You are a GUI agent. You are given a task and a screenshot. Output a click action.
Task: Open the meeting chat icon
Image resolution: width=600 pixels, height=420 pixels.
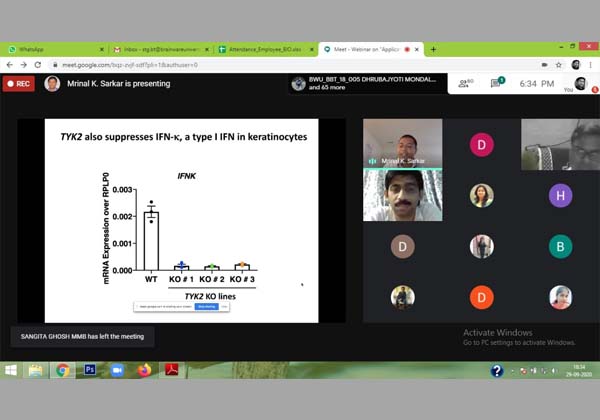[x=495, y=84]
